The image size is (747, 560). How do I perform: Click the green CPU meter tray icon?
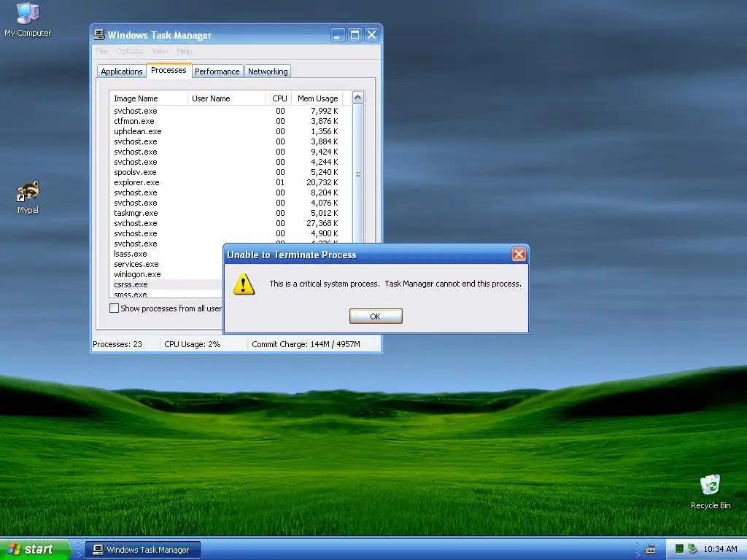(x=680, y=549)
